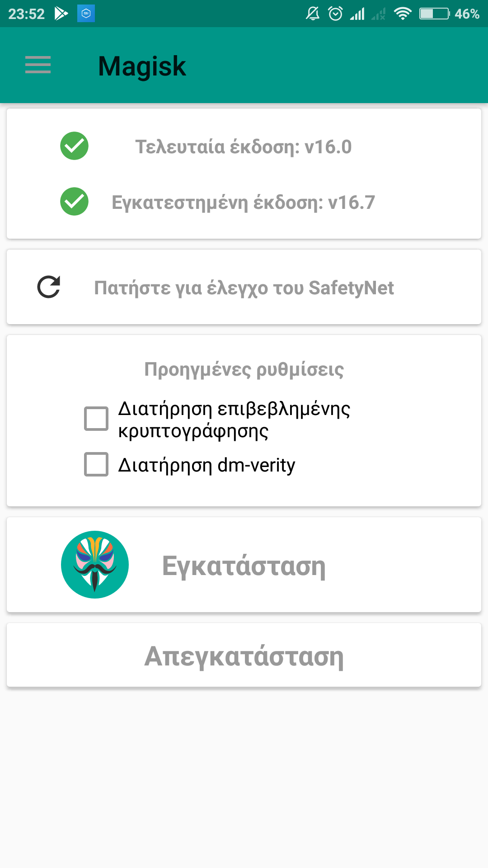Tap the Wi-Fi status bar icon

pyautogui.click(x=402, y=14)
